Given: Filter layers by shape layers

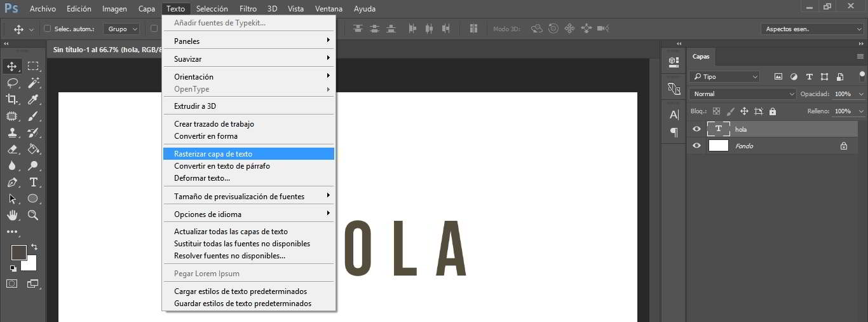Looking at the screenshot, I should [x=825, y=76].
